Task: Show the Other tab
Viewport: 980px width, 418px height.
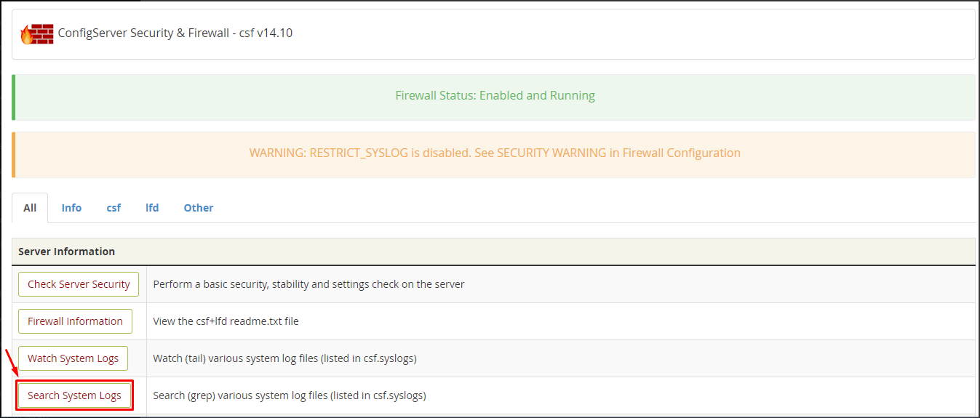Action: pos(199,208)
